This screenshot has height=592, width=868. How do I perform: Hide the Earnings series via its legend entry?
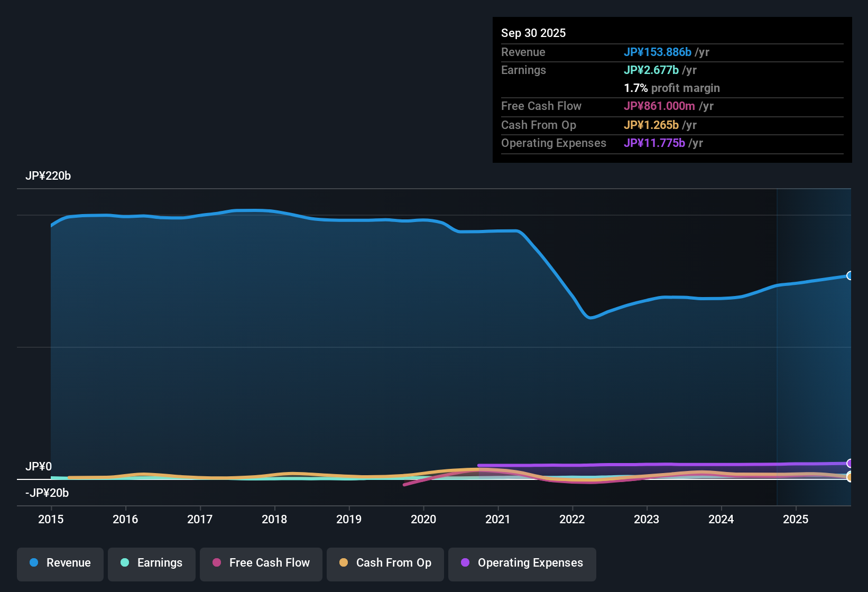(x=151, y=563)
